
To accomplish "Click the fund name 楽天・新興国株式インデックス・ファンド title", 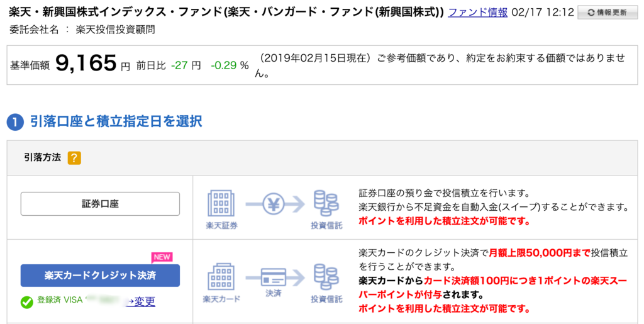I will tap(226, 13).
